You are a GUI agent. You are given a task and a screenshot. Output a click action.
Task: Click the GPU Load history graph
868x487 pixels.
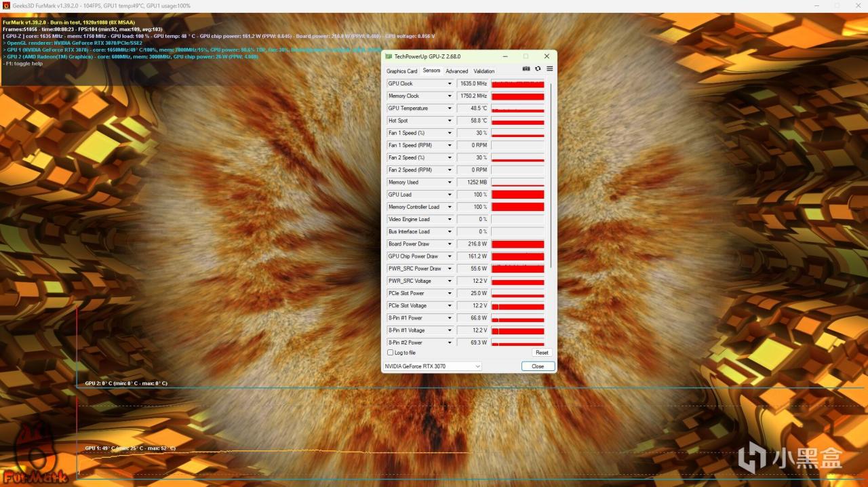point(517,195)
